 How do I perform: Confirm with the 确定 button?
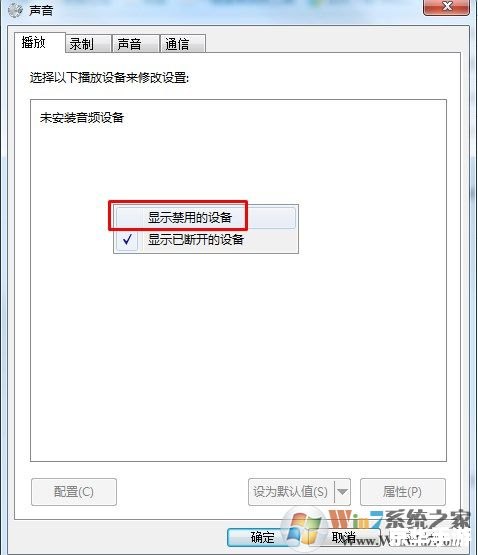[262, 537]
